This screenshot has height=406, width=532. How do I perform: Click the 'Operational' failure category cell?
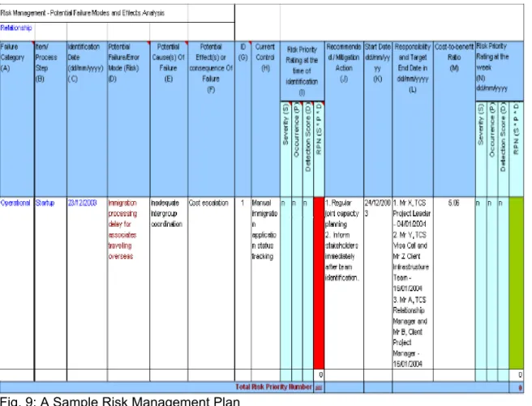click(x=17, y=283)
